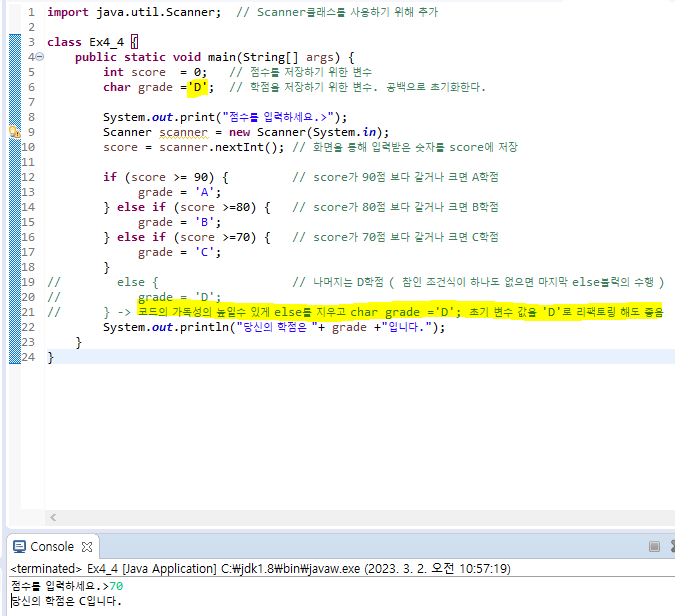Click the 'A' character literal
Viewport: 675px width, 616px height.
pos(204,192)
